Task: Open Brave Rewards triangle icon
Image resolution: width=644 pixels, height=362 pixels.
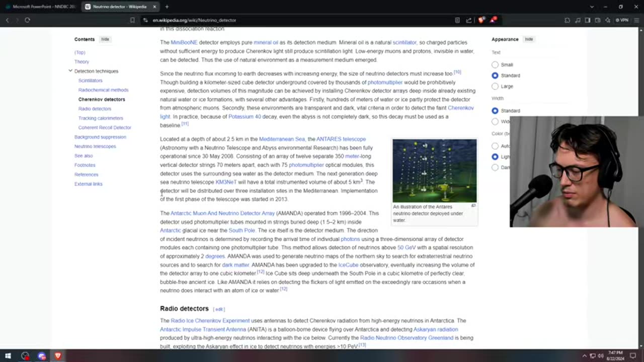Action: click(x=494, y=20)
